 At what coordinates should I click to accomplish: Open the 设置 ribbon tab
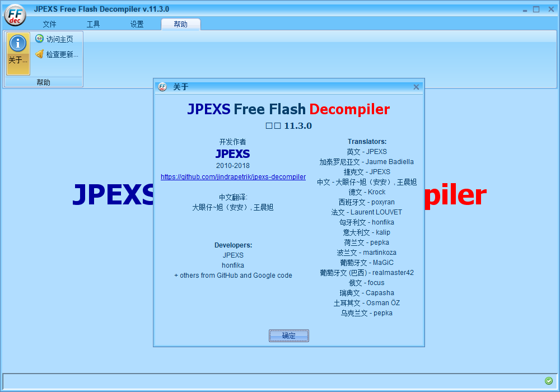click(137, 24)
